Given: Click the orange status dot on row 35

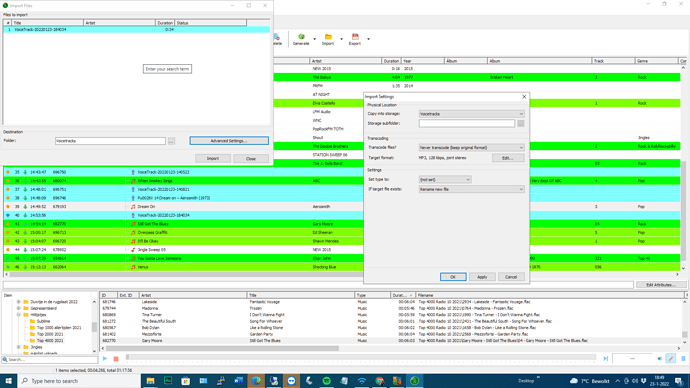Looking at the screenshot, I should (7, 172).
